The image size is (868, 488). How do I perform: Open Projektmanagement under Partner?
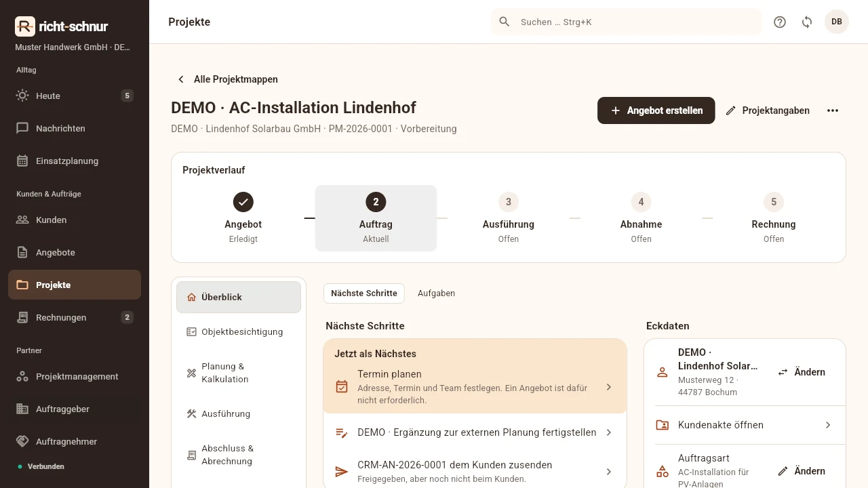pyautogui.click(x=75, y=376)
